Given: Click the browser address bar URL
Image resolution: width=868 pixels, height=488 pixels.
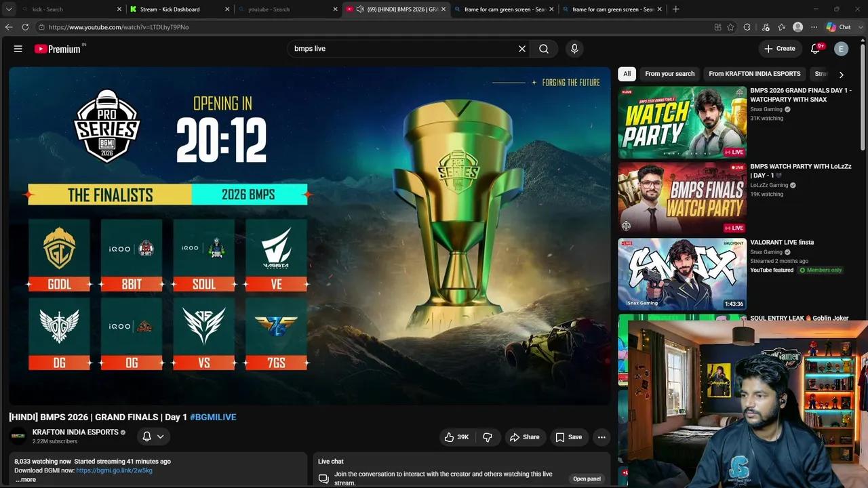Looking at the screenshot, I should pos(119,27).
